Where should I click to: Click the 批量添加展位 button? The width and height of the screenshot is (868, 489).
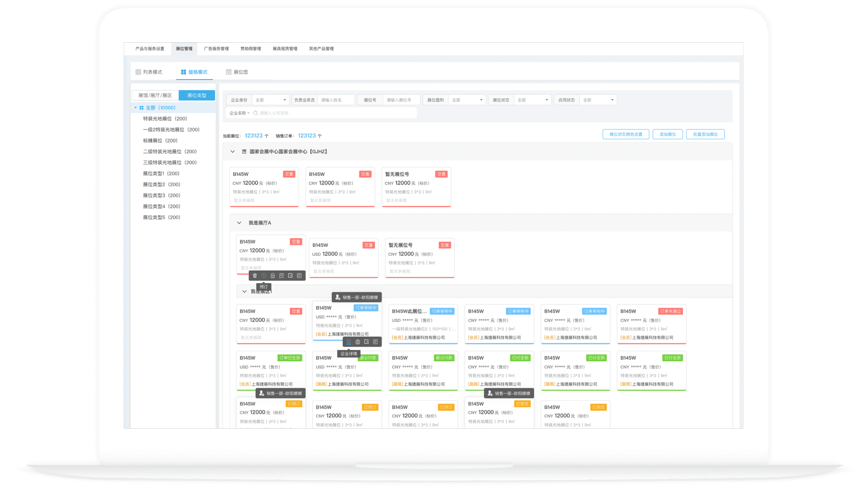[705, 134]
